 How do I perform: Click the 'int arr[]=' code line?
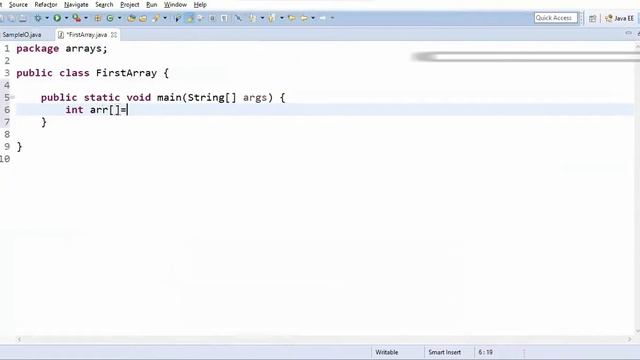(x=96, y=110)
